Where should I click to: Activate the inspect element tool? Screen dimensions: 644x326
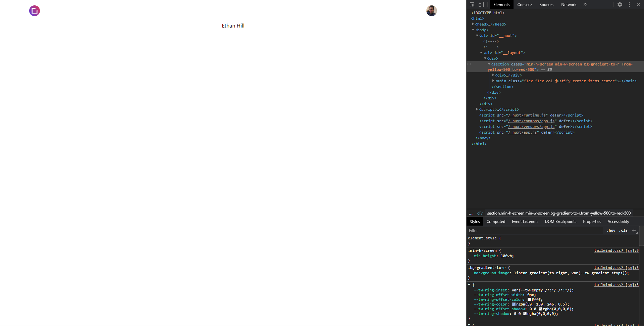472,4
